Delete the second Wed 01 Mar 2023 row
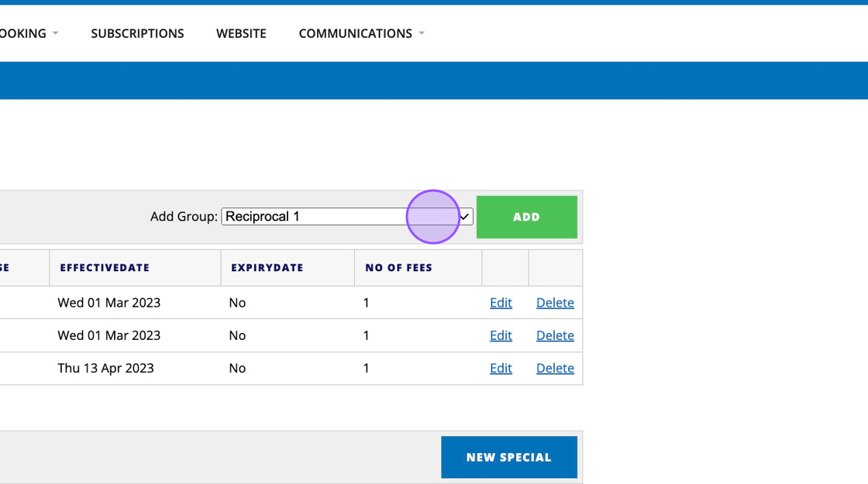The width and height of the screenshot is (868, 484). [x=555, y=335]
